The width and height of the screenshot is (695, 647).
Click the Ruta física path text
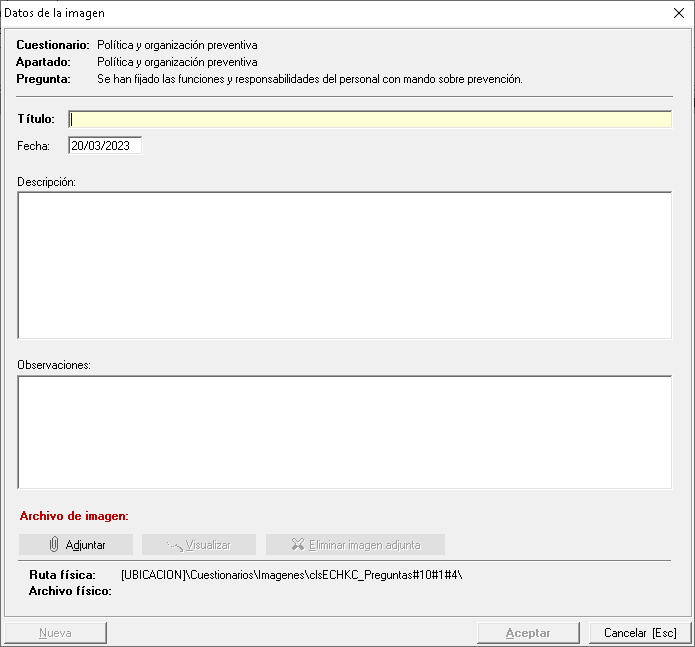click(291, 575)
